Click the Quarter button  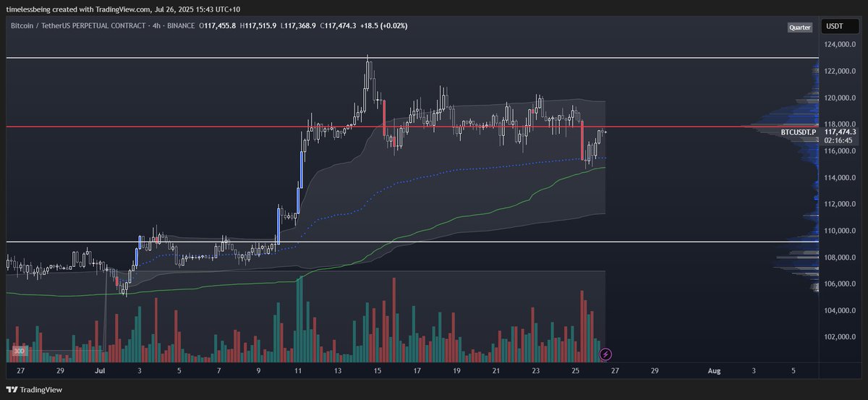tap(800, 27)
